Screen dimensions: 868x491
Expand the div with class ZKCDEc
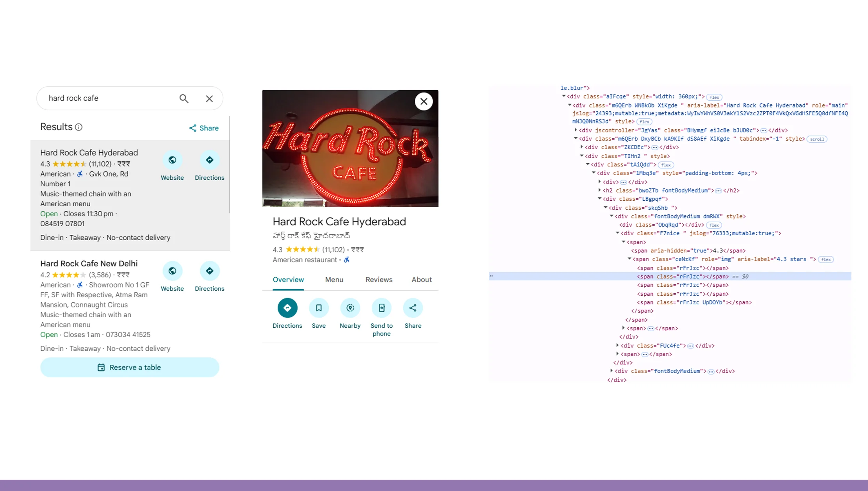click(582, 147)
